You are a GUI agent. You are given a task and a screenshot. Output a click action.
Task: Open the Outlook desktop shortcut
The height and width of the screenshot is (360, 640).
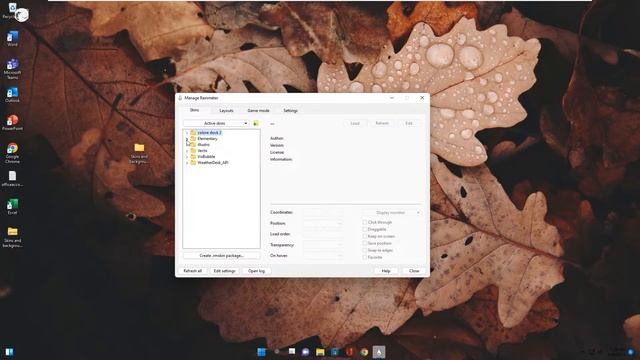click(x=12, y=95)
